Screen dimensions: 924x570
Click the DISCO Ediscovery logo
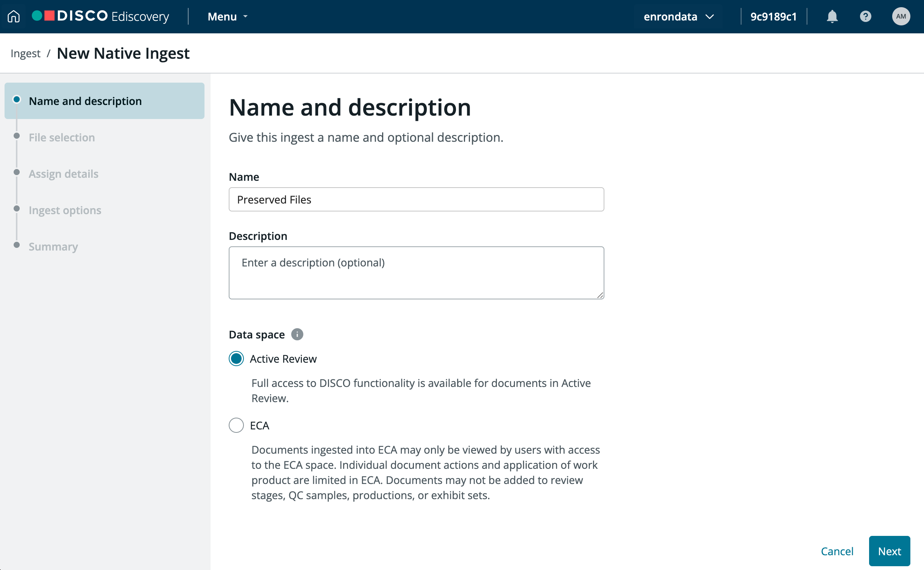click(101, 16)
